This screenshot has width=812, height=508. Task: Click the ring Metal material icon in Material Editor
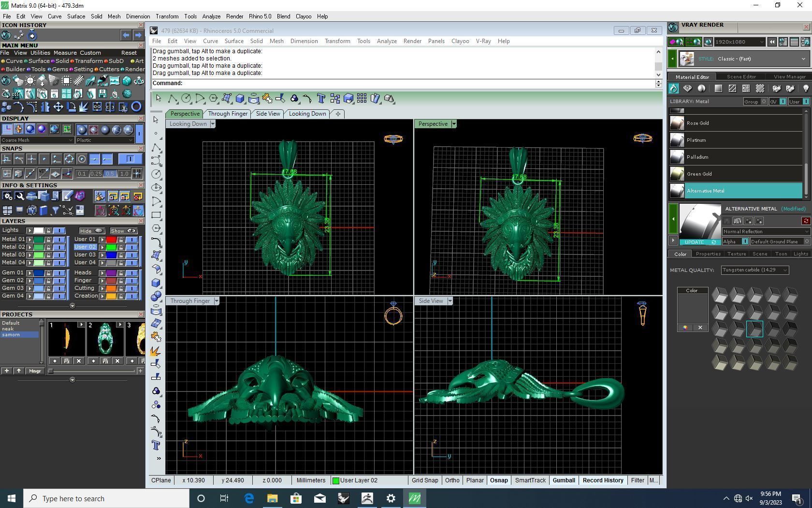(x=674, y=89)
